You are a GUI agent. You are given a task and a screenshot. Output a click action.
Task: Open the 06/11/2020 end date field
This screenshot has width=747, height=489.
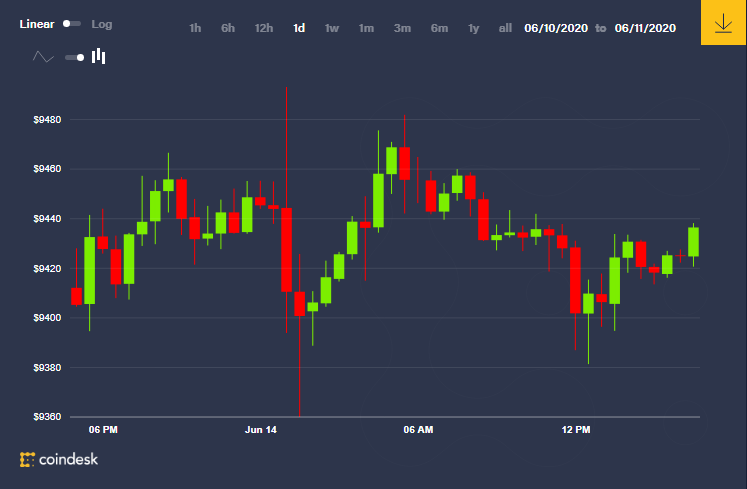click(x=645, y=28)
